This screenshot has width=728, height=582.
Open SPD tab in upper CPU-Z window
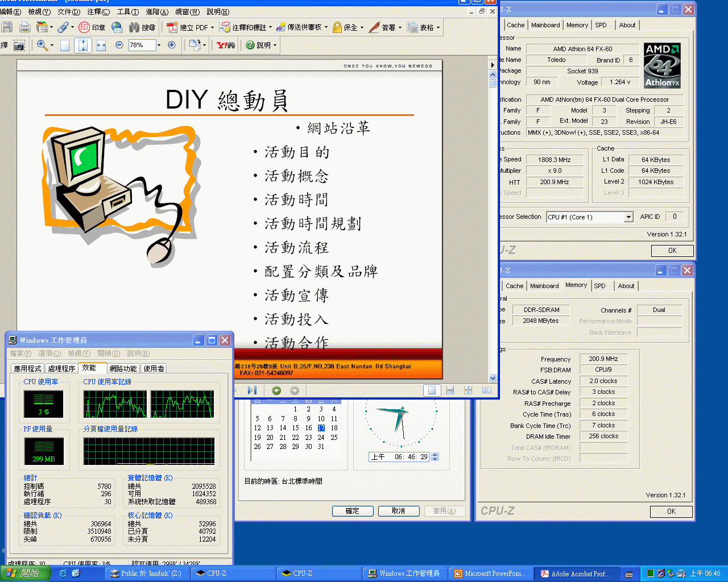tap(601, 25)
